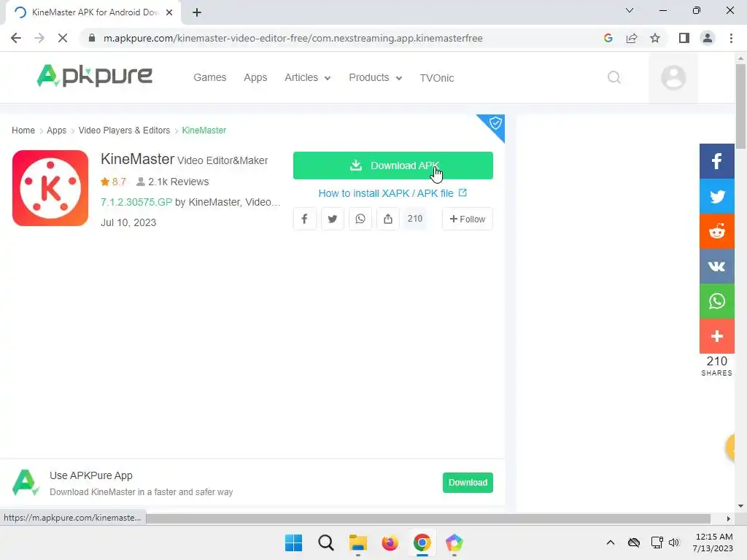
Task: Launch Firefox from the taskbar
Action: (x=390, y=542)
